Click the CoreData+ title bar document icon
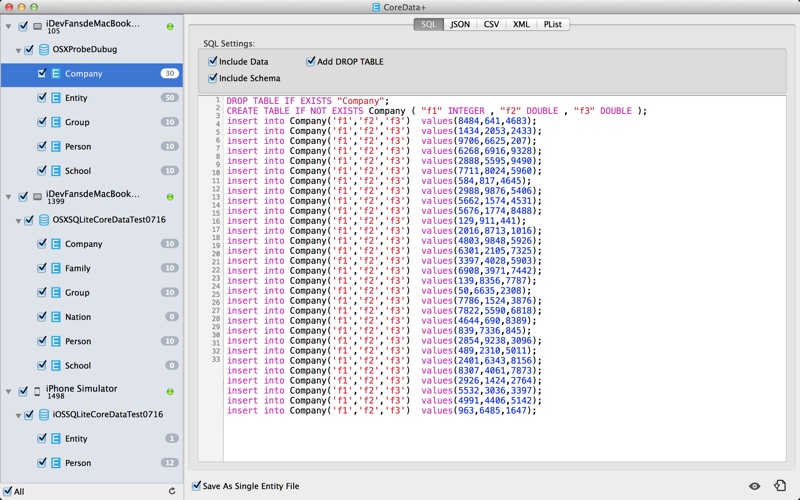The width and height of the screenshot is (800, 500). [x=376, y=7]
